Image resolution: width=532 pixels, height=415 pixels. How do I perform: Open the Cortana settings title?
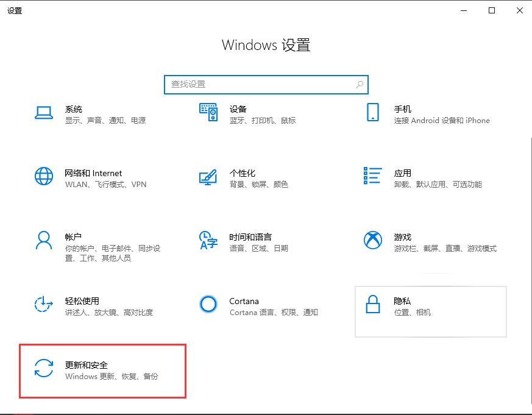click(244, 301)
